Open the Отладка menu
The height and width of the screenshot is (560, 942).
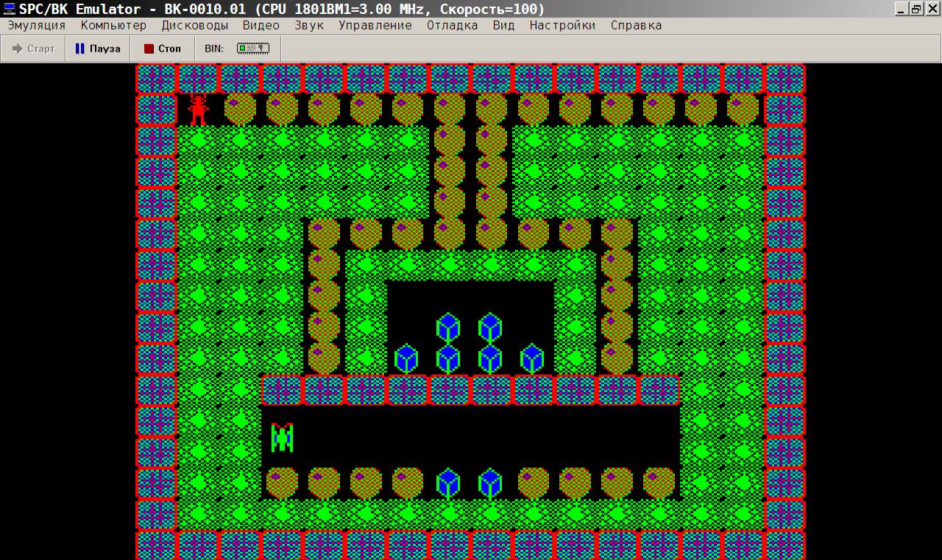coord(453,25)
